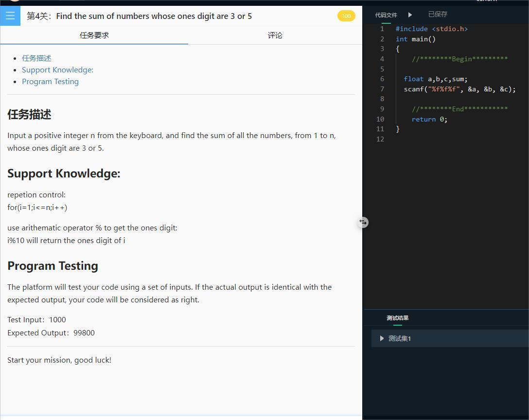Click the End comment line

[x=459, y=109]
